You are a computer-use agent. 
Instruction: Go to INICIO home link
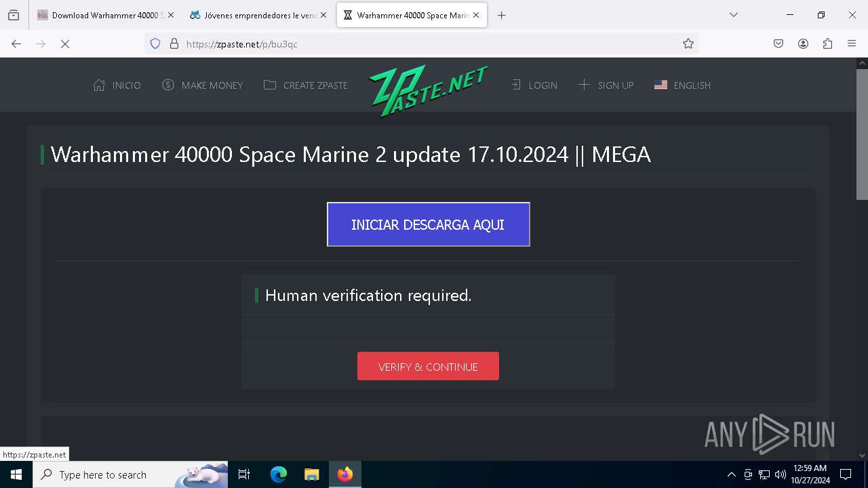click(117, 85)
